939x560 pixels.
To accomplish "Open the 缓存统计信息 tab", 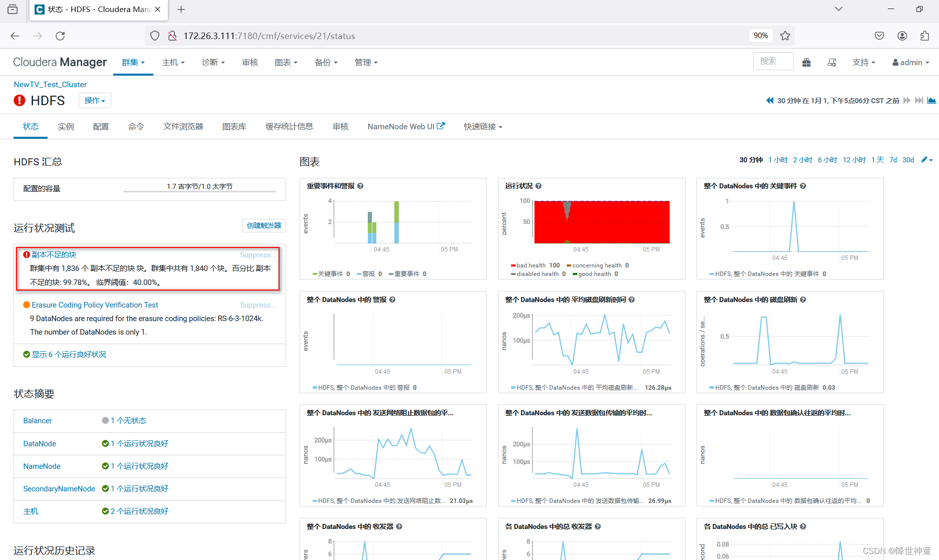I will click(289, 127).
